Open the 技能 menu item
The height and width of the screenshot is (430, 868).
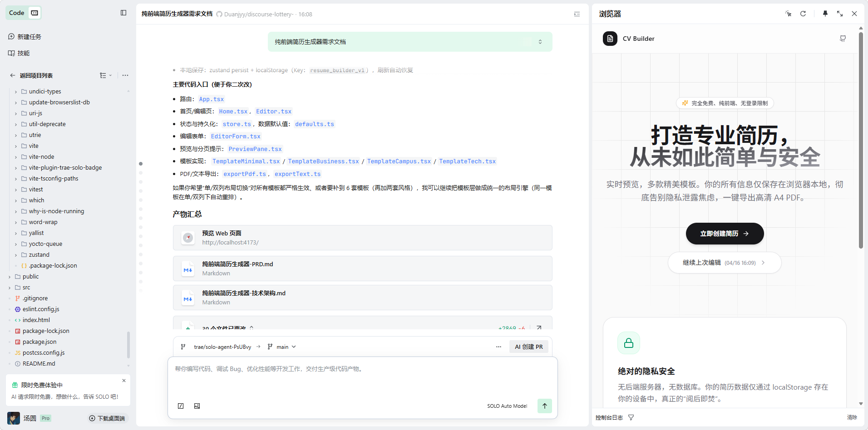[23, 53]
